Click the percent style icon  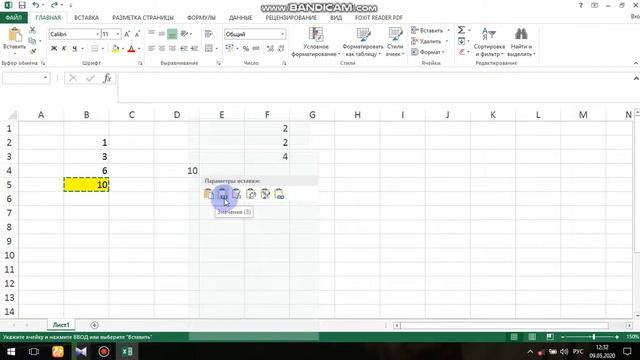point(246,49)
